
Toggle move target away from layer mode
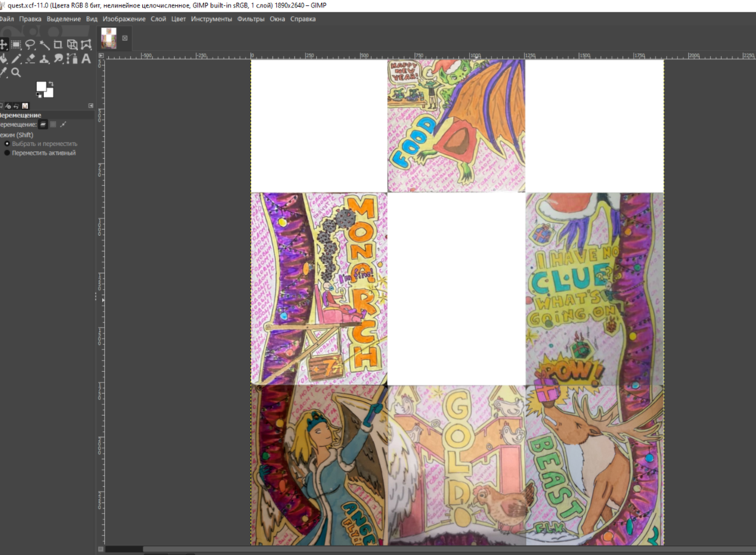pos(53,124)
